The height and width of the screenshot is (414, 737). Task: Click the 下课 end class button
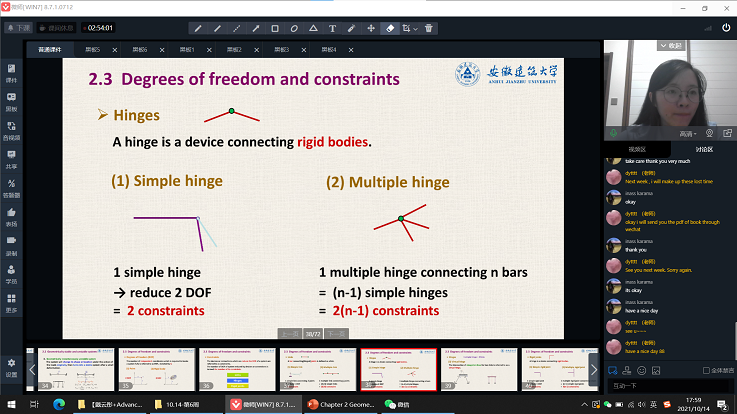pyautogui.click(x=19, y=28)
